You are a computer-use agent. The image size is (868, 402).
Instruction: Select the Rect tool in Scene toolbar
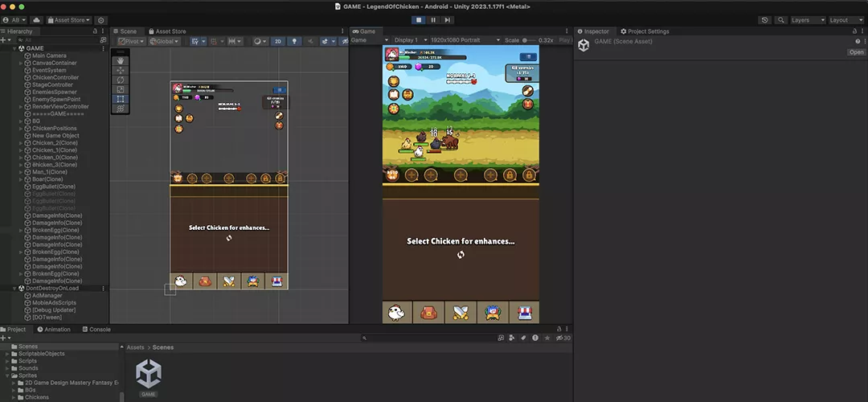point(121,99)
